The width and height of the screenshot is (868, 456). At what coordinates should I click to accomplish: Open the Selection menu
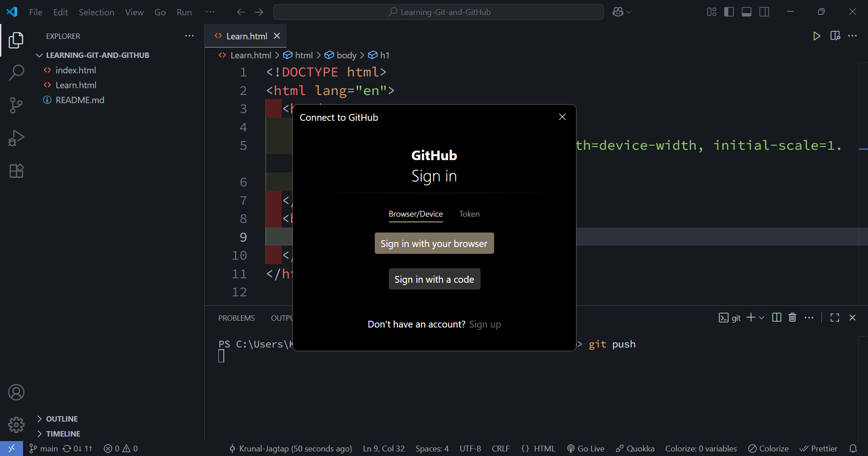[96, 12]
